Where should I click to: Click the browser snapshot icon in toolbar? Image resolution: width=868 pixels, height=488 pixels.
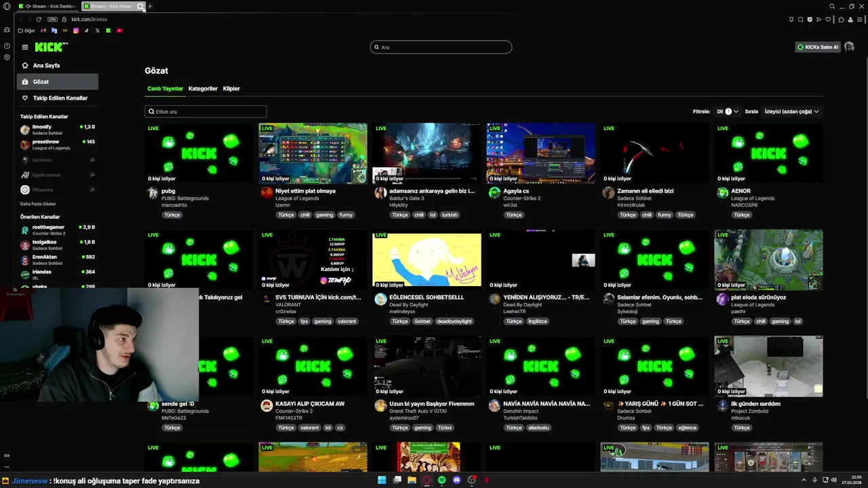coord(800,19)
